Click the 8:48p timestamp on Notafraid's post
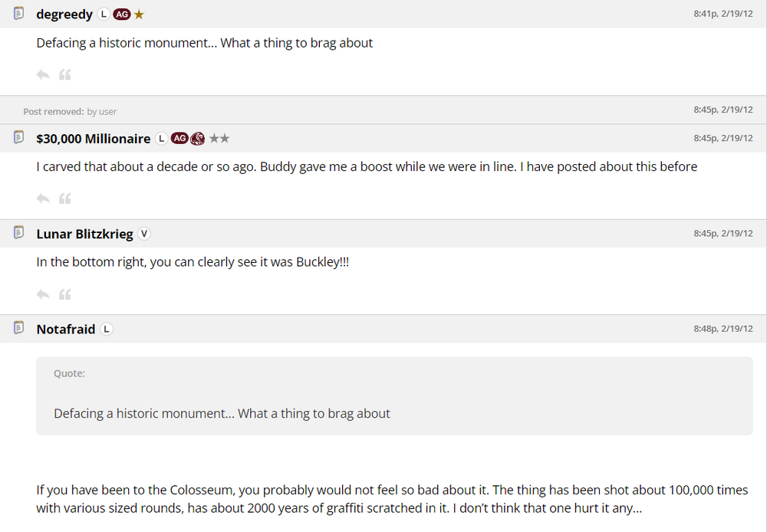 click(x=723, y=328)
